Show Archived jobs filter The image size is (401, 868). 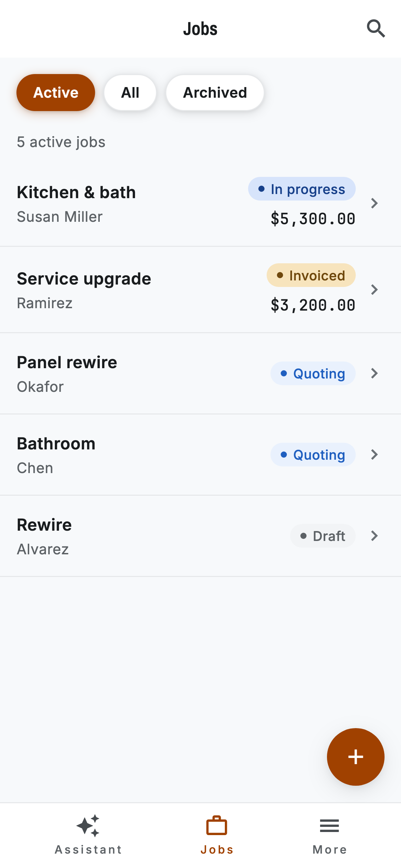(x=215, y=93)
